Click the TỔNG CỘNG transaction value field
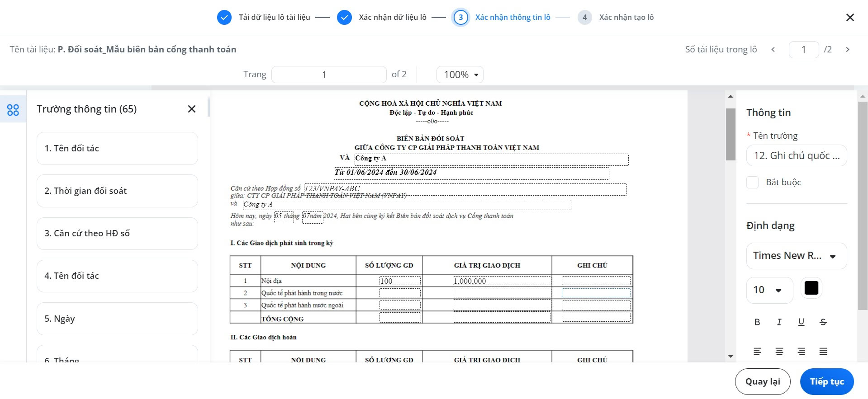This screenshot has height=399, width=868. pyautogui.click(x=502, y=317)
